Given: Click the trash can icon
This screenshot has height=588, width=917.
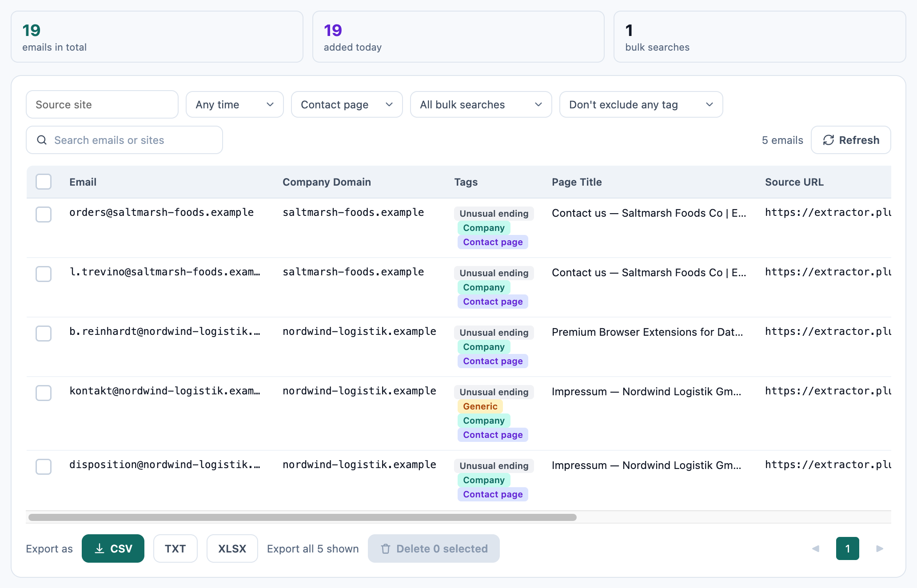Looking at the screenshot, I should tap(386, 548).
